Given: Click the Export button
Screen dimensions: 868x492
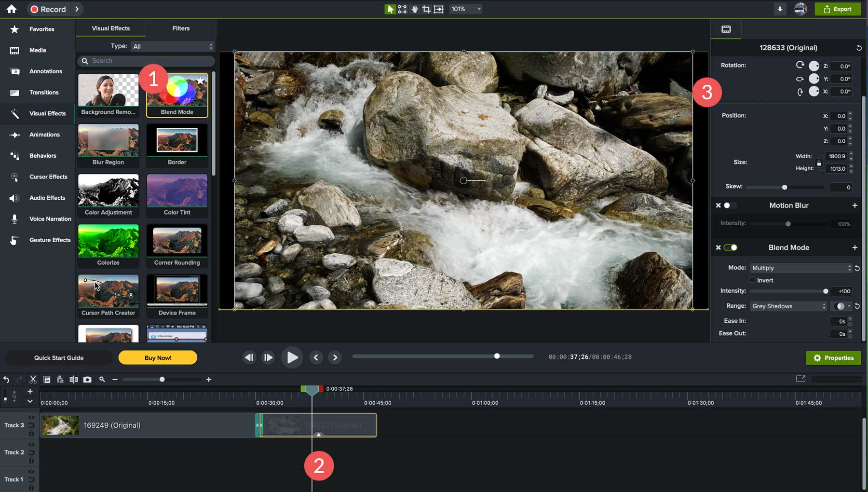Looking at the screenshot, I should pyautogui.click(x=838, y=9).
